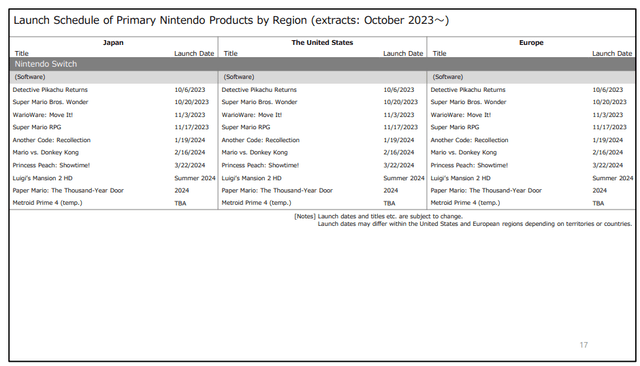Click the 11/17/2023 date in Japan column
This screenshot has height=366, width=640.
coord(191,127)
